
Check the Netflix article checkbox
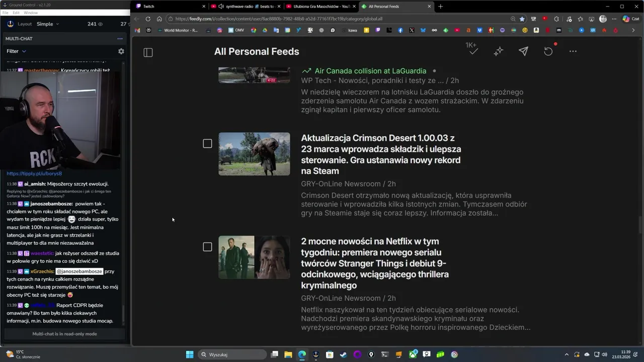(x=207, y=247)
